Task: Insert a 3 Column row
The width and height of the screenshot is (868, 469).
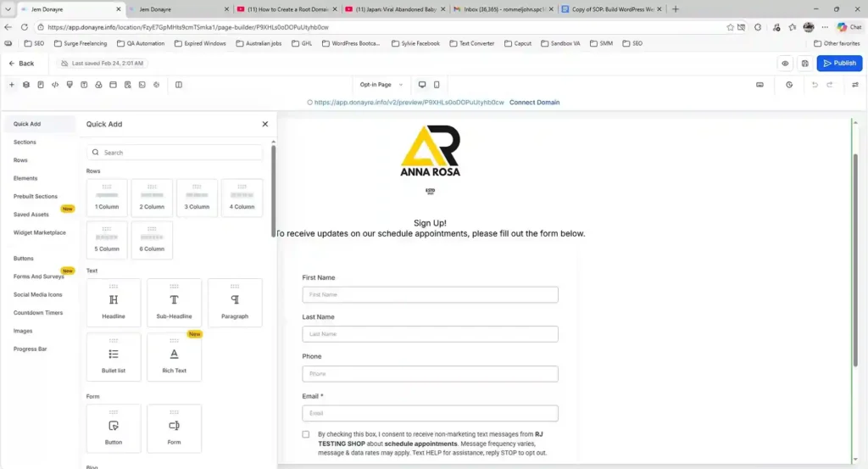Action: pyautogui.click(x=197, y=198)
